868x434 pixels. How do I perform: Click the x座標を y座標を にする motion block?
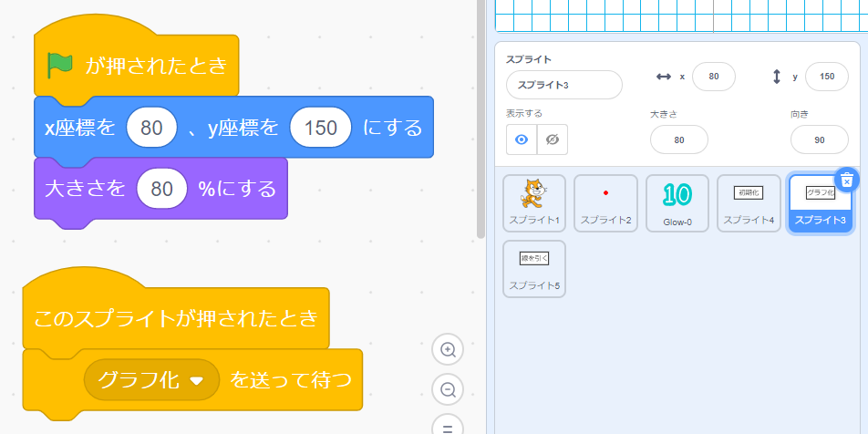pyautogui.click(x=233, y=128)
